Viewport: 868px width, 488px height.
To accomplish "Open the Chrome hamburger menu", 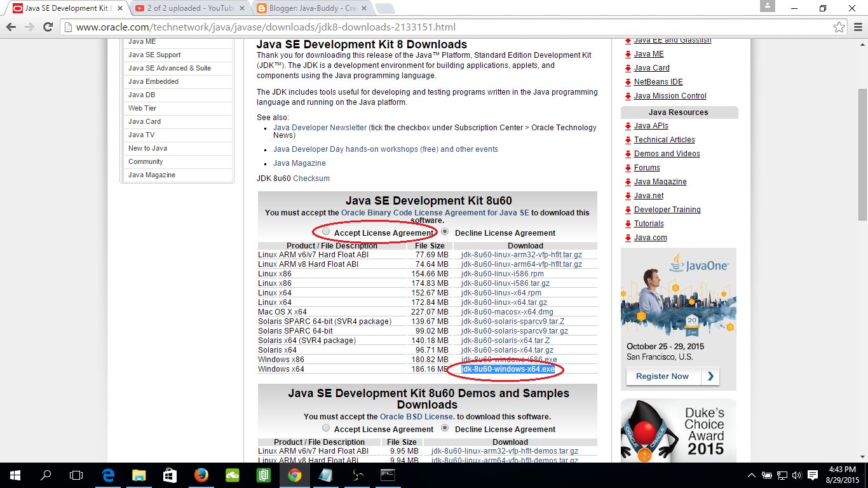I will point(857,27).
